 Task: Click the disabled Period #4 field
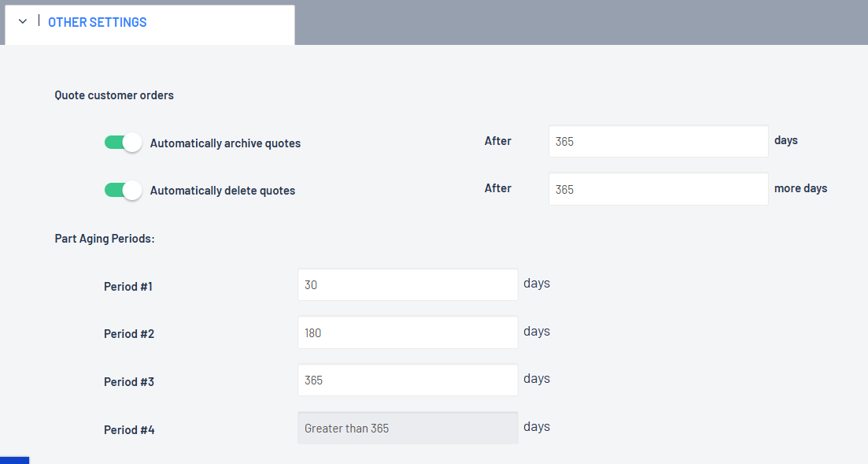[408, 428]
